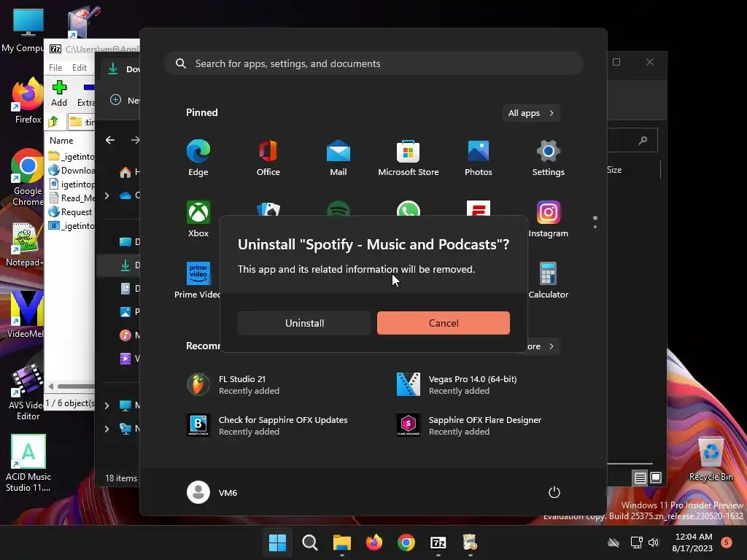Open Firefox desktop shortcut
The image size is (747, 560).
(28, 101)
